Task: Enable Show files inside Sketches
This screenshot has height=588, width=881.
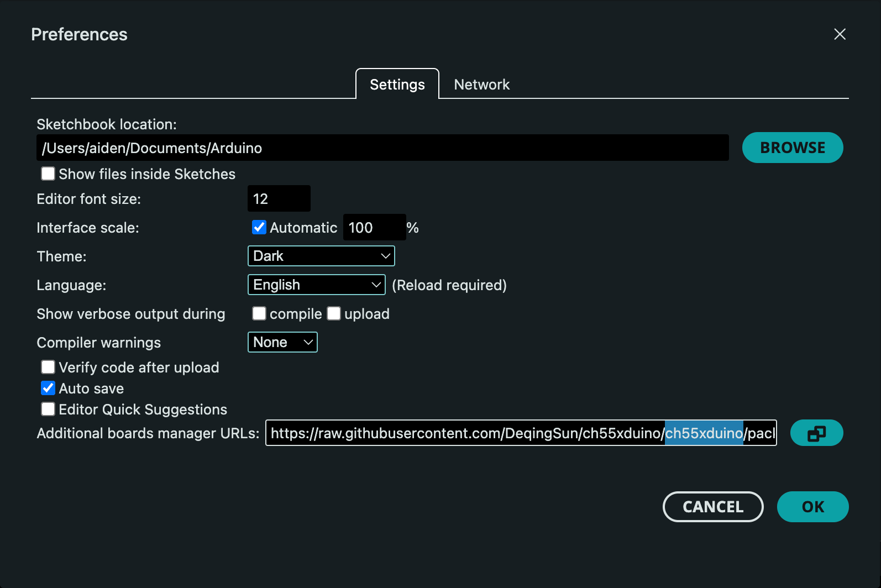Action: tap(49, 174)
